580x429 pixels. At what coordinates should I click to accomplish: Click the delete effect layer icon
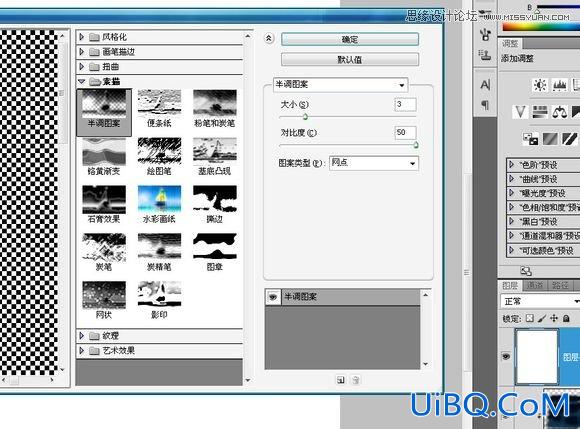(x=355, y=380)
